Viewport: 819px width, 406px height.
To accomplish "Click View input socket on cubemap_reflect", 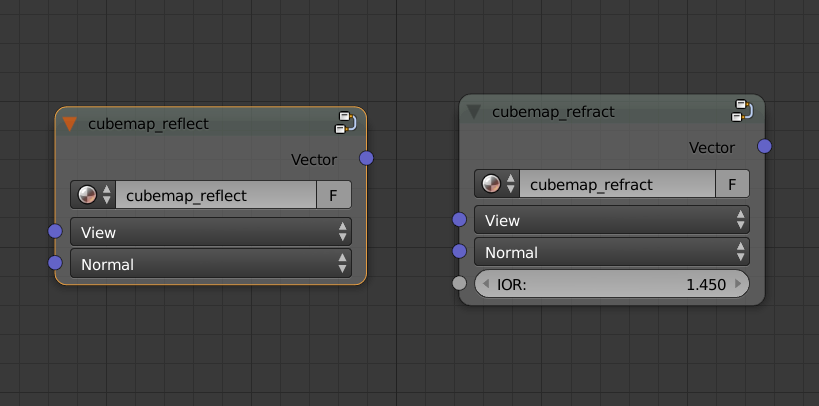I will click(55, 231).
